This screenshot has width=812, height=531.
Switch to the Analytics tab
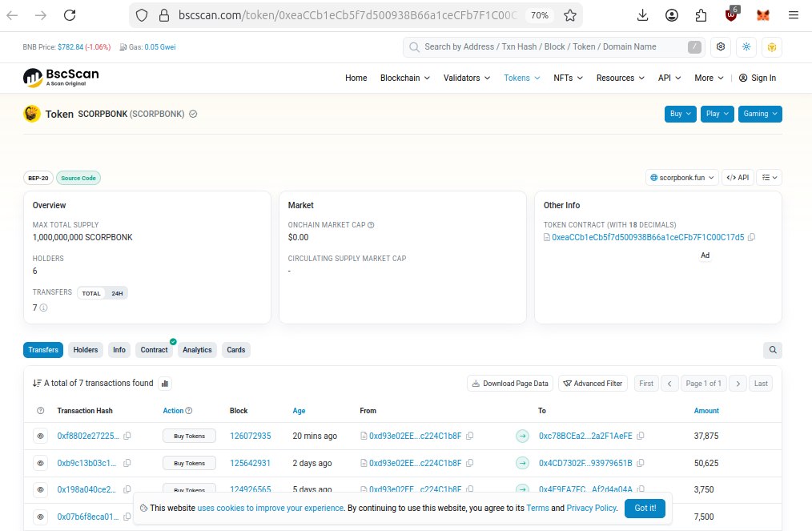[197, 350]
